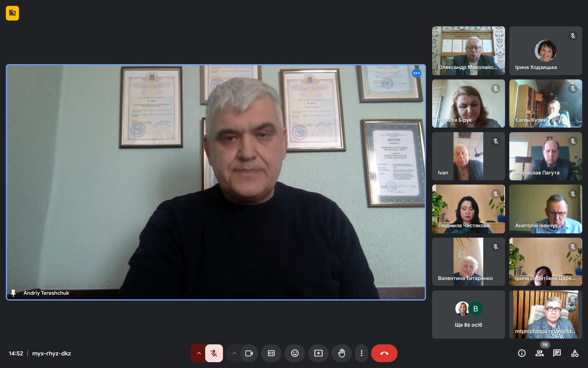Unmute the microphone button

(x=214, y=353)
